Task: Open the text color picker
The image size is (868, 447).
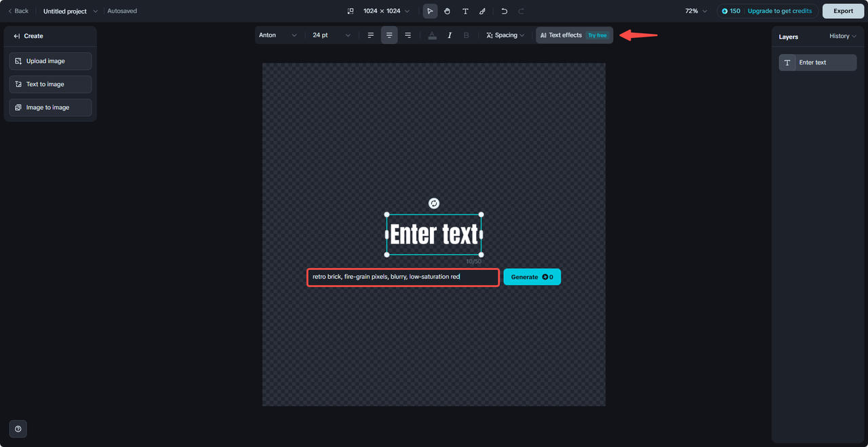Action: (x=432, y=35)
